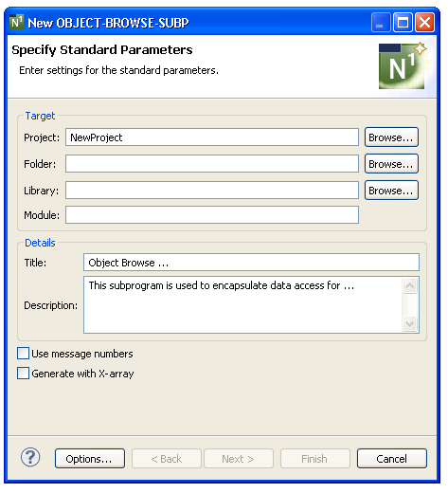Minimize the New OBJECT-BROWSE-SUBP window

(x=381, y=23)
